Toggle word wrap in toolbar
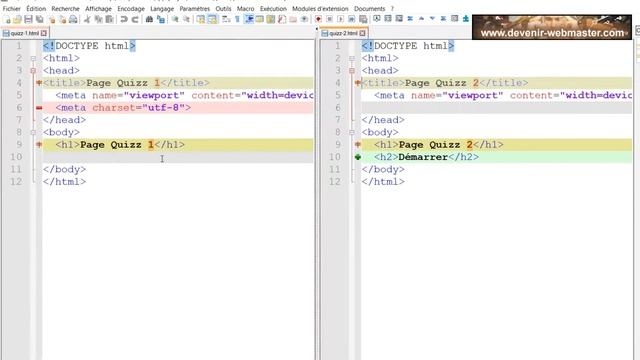 [226, 19]
